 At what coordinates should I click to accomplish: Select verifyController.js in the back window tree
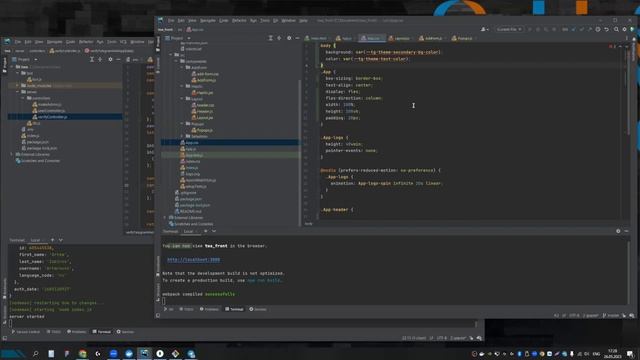click(65, 117)
